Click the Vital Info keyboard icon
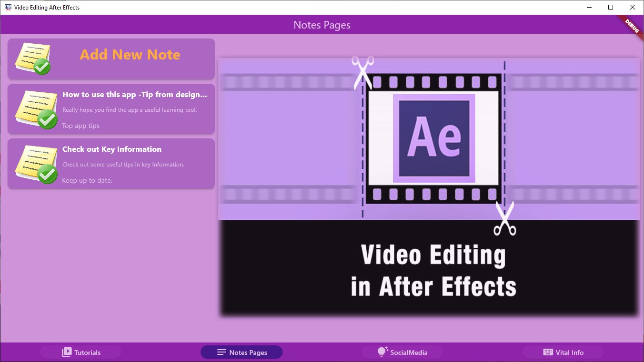The image size is (644, 362). tap(548, 352)
